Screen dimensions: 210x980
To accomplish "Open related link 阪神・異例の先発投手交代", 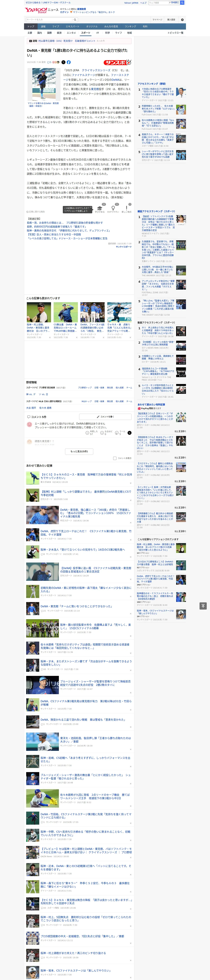I will click(x=68, y=230).
